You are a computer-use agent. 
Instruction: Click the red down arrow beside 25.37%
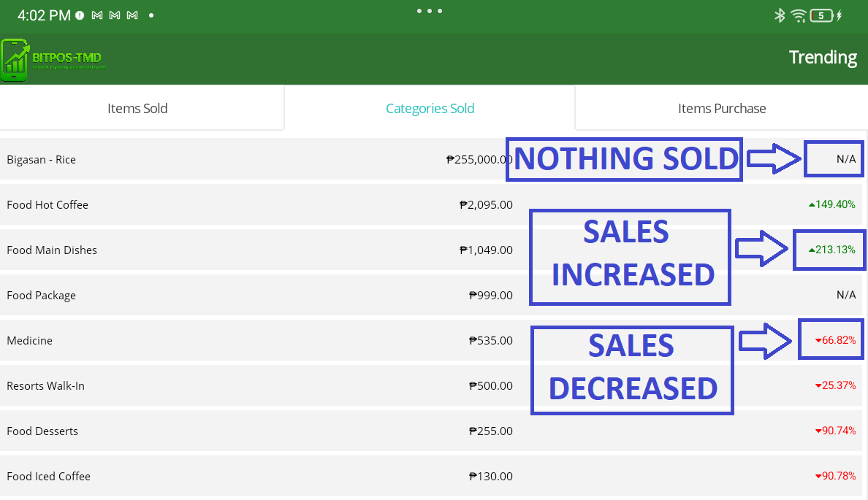[818, 386]
